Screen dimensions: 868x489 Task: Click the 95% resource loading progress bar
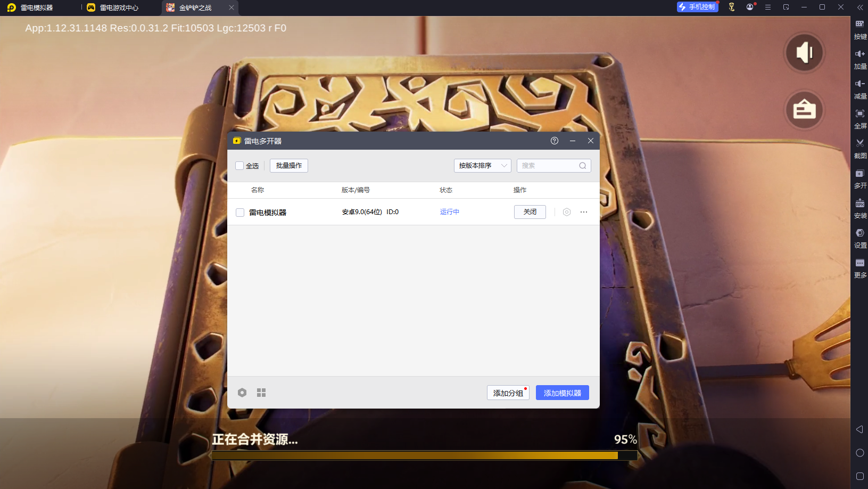pyautogui.click(x=425, y=455)
